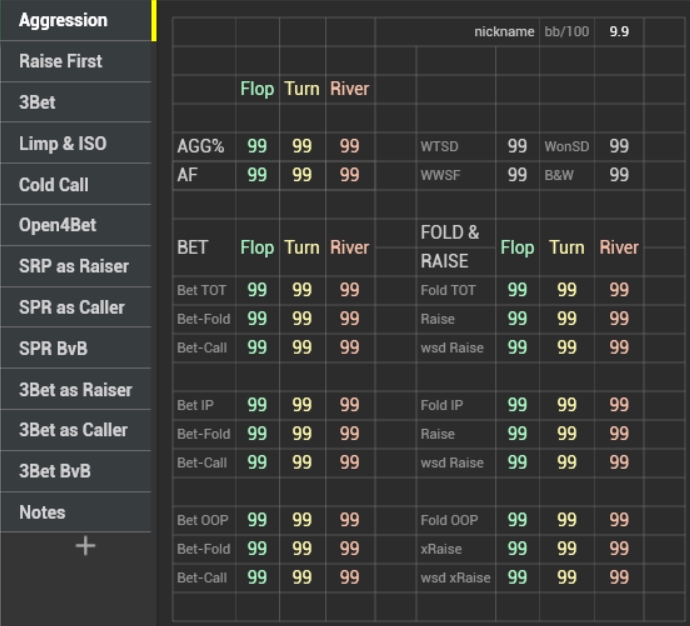Open the Aggression tab
Viewport: 690px width, 626px height.
click(x=63, y=20)
